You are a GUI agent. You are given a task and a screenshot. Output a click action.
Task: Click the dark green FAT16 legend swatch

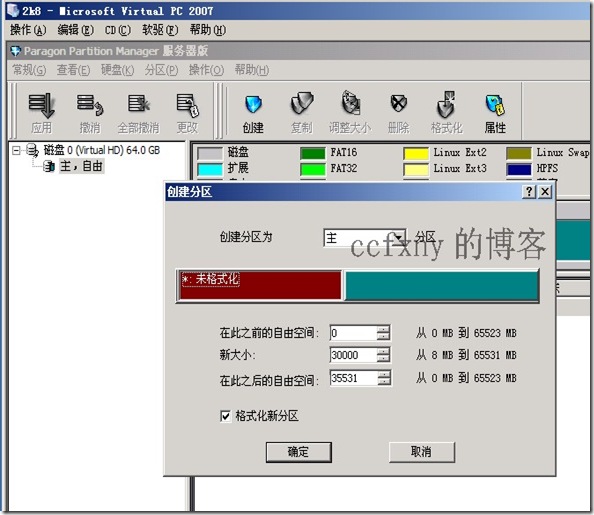tap(313, 153)
